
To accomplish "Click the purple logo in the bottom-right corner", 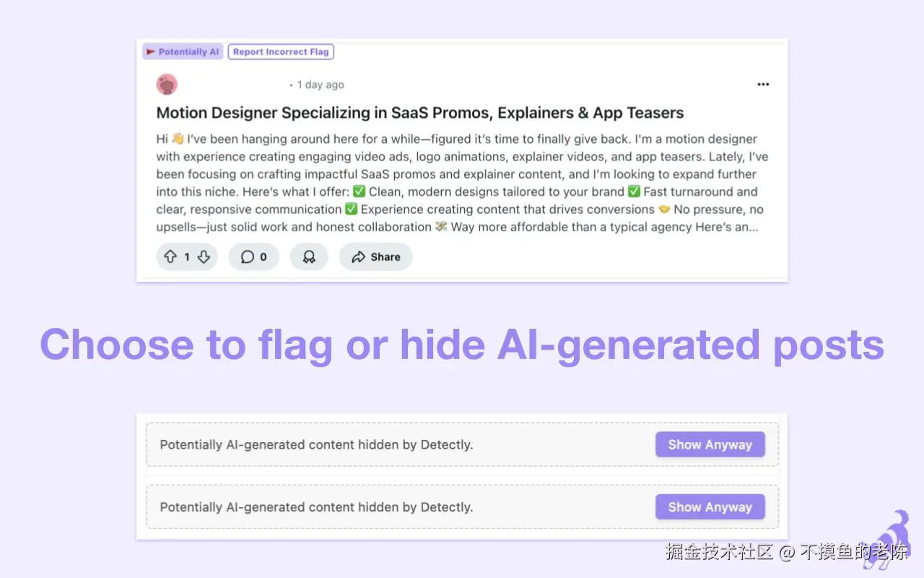I will pos(890,540).
